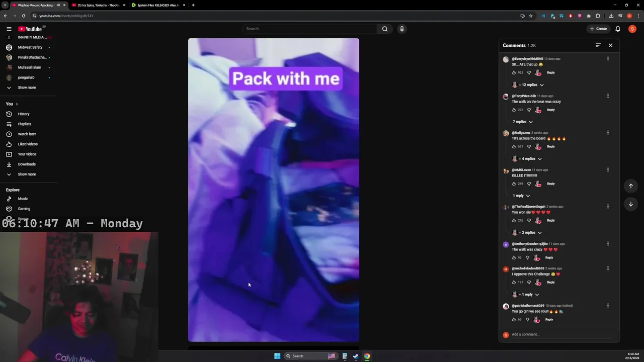
Task: Dislike the comment 'SK... ATE that up'
Action: 529,73
